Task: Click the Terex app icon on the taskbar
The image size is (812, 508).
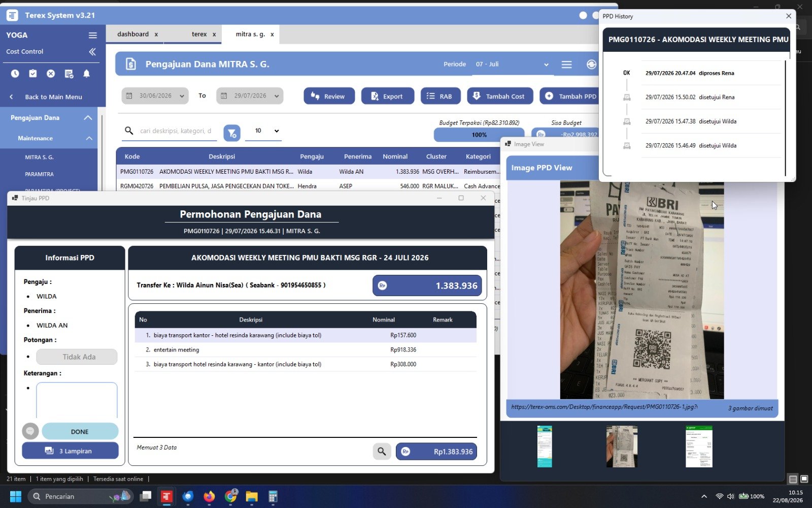Action: [x=166, y=496]
